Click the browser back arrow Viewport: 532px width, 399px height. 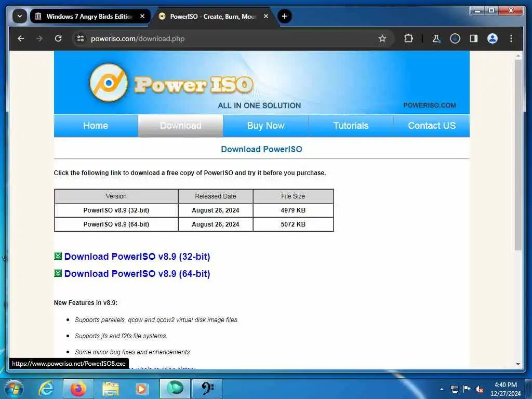[21, 38]
